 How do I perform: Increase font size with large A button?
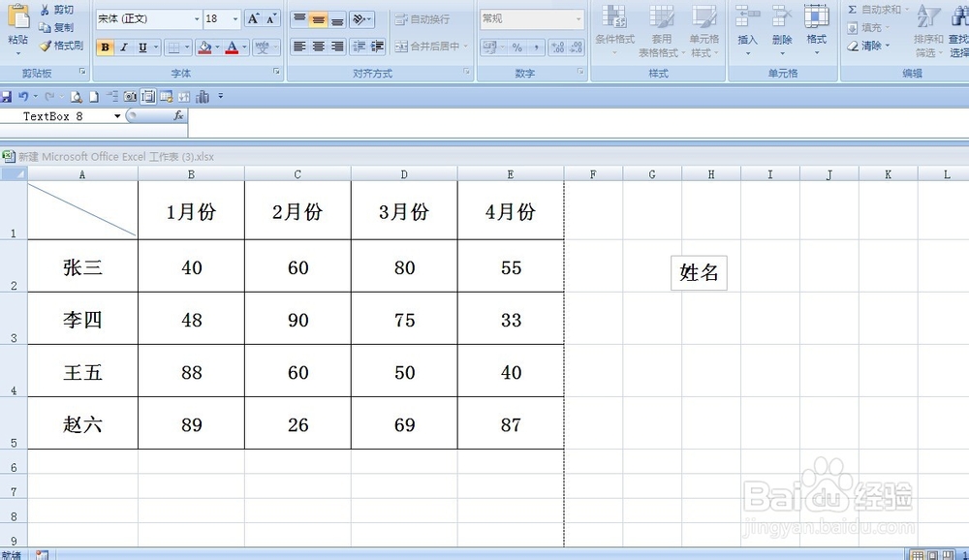pos(253,19)
